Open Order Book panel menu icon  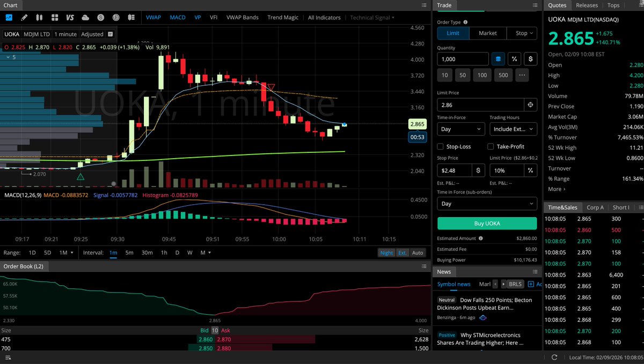423,266
